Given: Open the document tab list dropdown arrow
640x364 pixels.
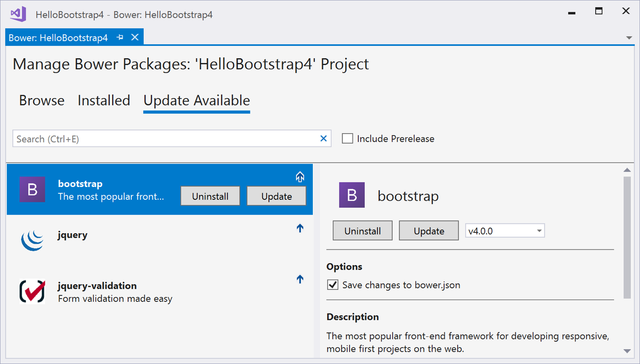Looking at the screenshot, I should [629, 38].
